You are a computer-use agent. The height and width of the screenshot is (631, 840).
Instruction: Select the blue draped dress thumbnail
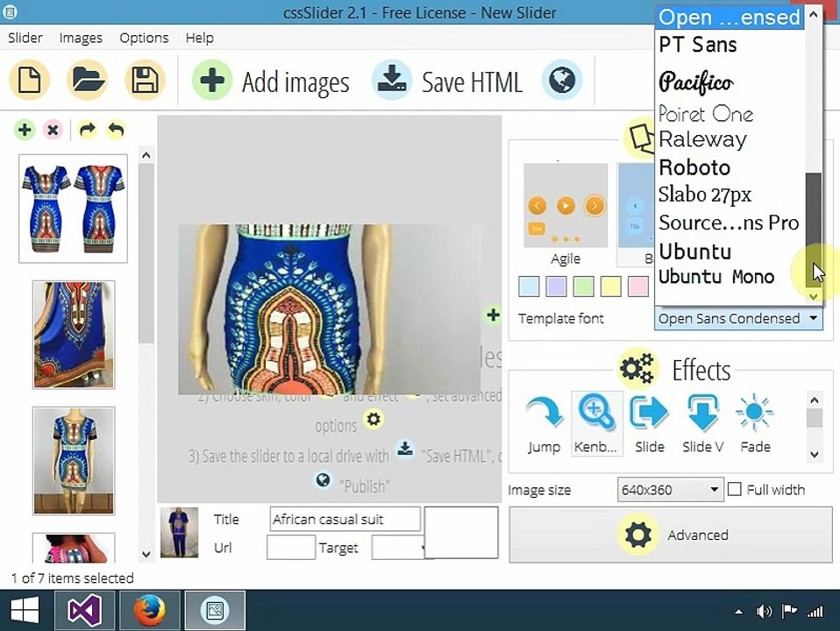74,335
